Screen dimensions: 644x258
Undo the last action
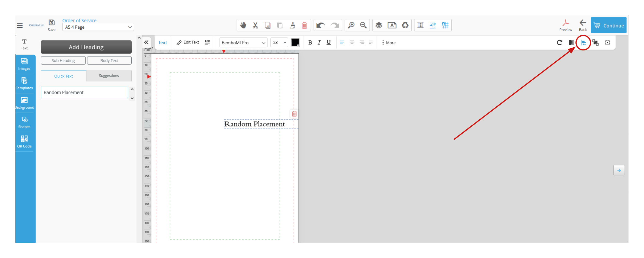[321, 25]
